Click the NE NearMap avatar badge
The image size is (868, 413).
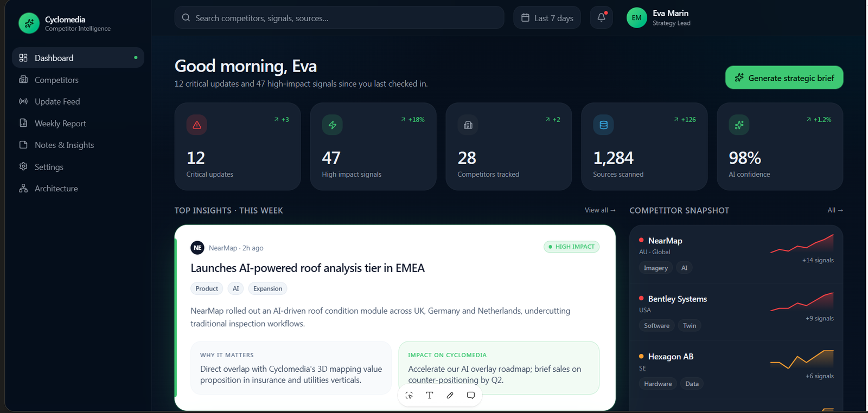[197, 247]
